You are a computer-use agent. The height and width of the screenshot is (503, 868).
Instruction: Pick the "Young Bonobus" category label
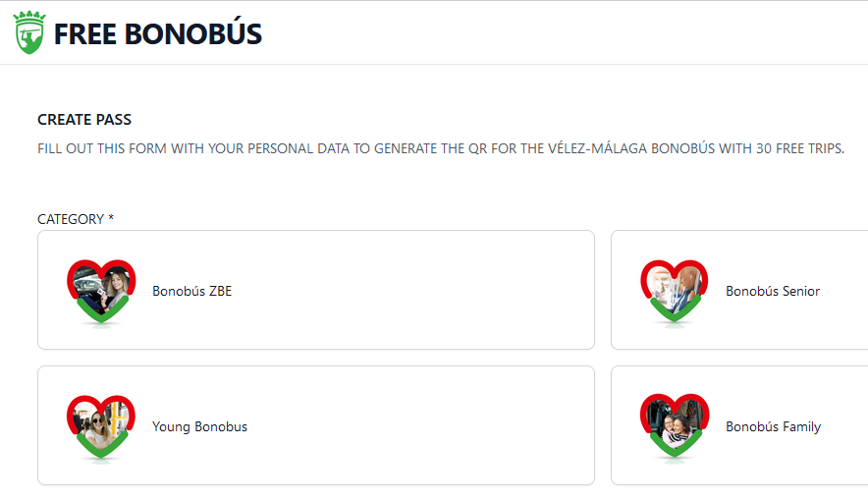[x=199, y=426]
